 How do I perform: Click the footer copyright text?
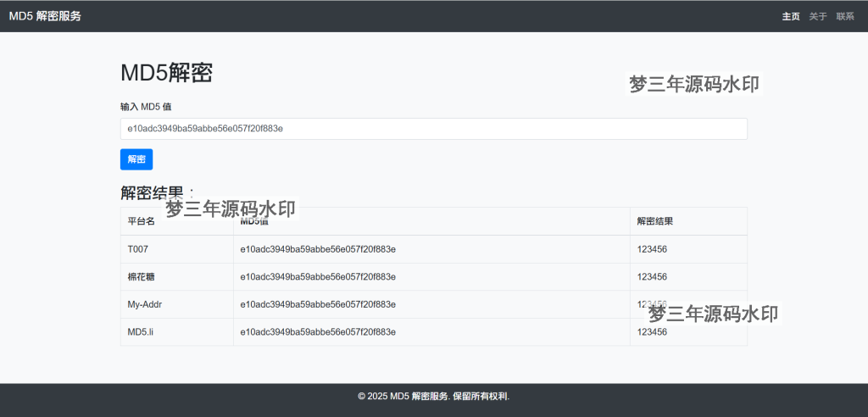click(433, 396)
